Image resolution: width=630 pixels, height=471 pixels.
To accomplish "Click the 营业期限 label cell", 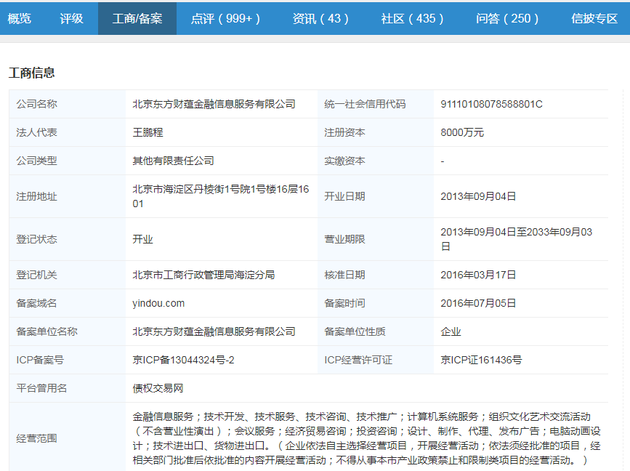I will tap(376, 239).
